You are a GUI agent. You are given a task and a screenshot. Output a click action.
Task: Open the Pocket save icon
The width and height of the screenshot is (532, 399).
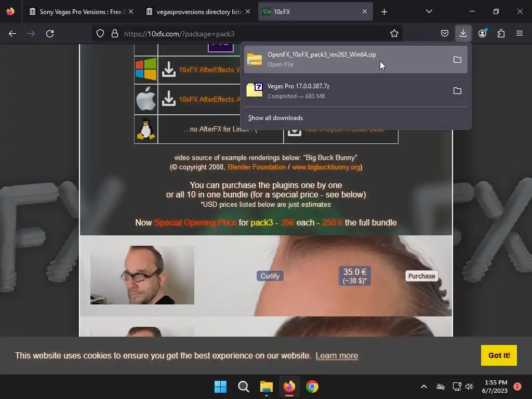coord(445,33)
